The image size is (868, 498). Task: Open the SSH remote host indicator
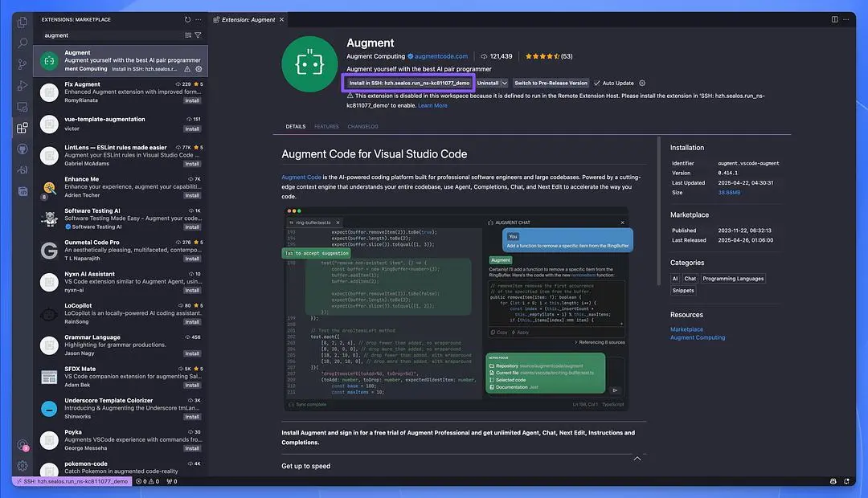tap(72, 481)
